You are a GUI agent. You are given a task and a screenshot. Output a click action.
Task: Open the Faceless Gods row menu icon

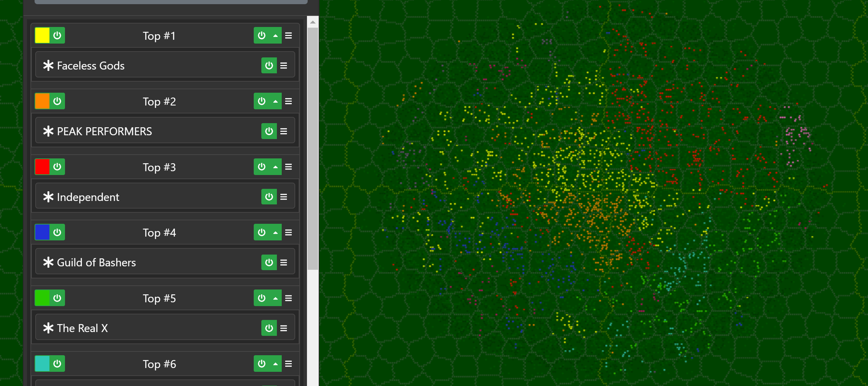pyautogui.click(x=284, y=65)
